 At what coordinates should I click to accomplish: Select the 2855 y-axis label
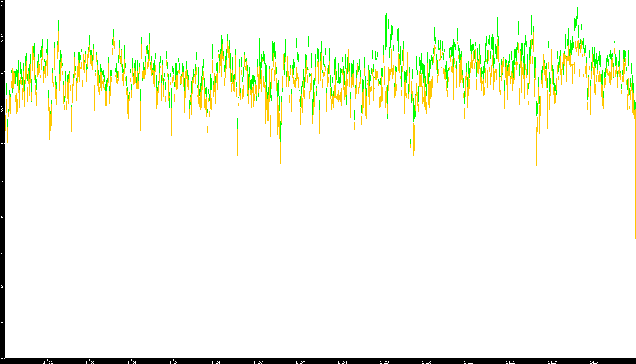[2, 181]
